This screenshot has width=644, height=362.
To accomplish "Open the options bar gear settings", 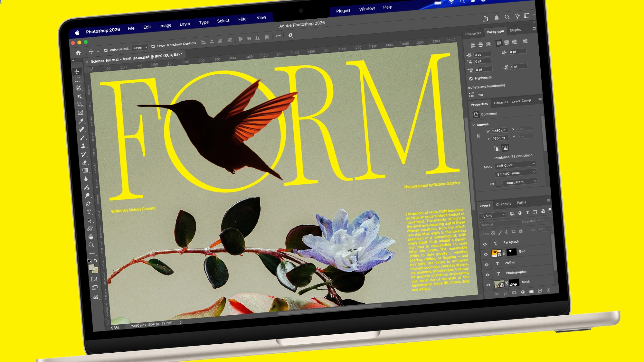I will click(x=290, y=35).
